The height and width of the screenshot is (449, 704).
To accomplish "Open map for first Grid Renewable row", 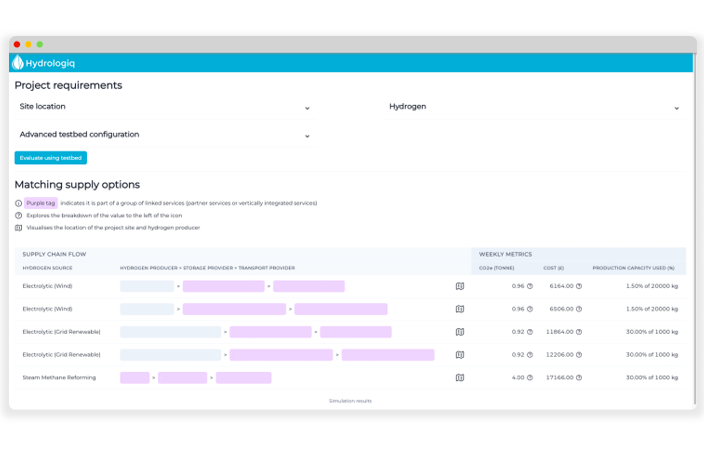I will click(460, 332).
